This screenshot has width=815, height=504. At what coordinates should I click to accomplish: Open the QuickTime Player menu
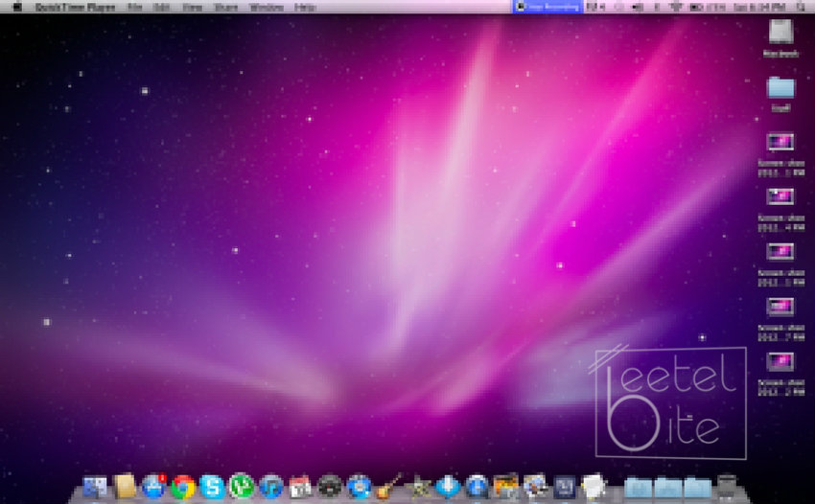(75, 8)
